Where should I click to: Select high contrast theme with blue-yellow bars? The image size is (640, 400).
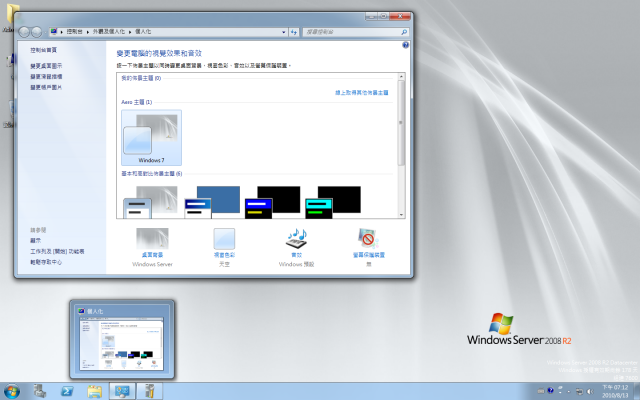click(273, 202)
